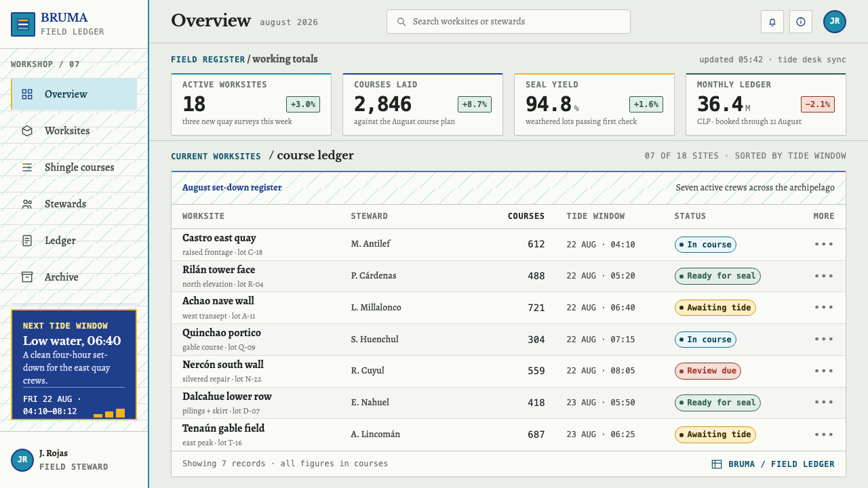
Task: Open the Next Tide Window card
Action: [x=74, y=365]
